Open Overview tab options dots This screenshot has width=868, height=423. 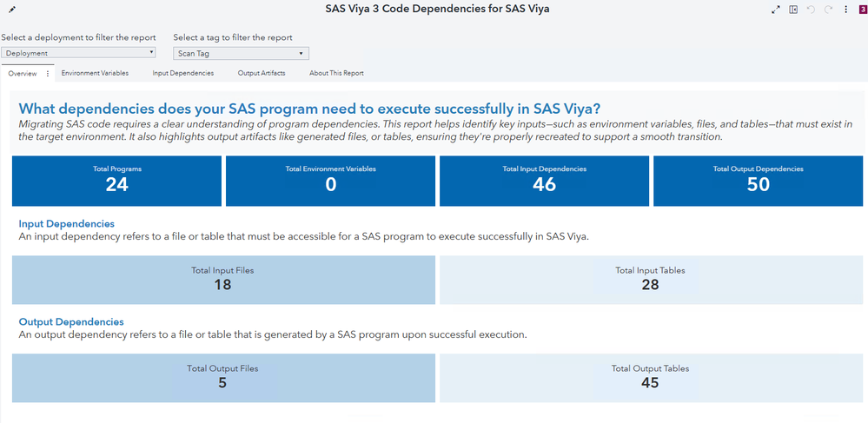[48, 73]
